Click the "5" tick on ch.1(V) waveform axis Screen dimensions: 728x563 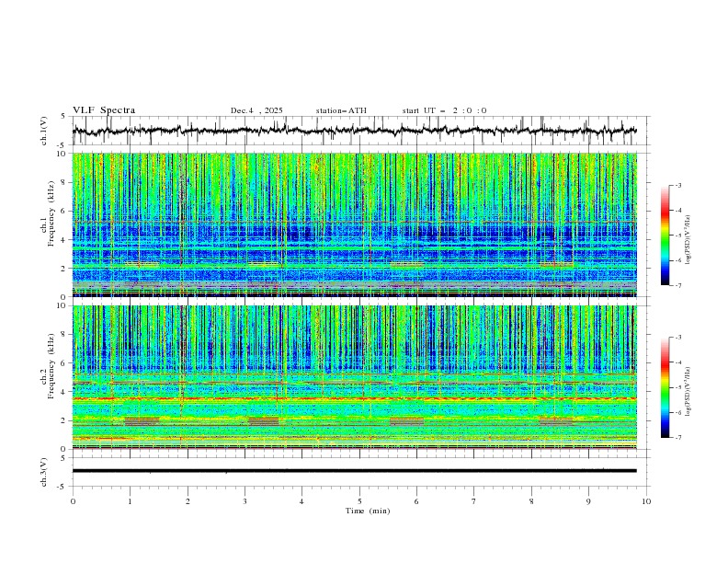point(63,117)
